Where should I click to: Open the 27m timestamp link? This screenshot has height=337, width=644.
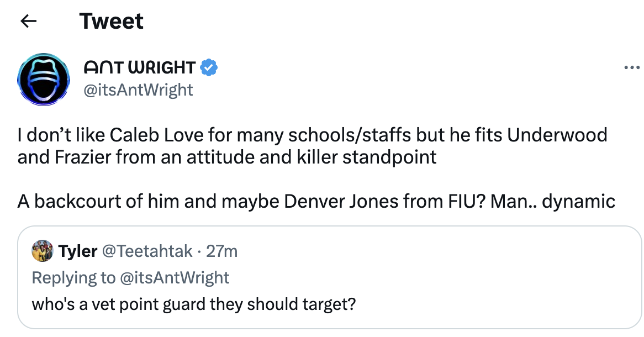click(x=221, y=251)
